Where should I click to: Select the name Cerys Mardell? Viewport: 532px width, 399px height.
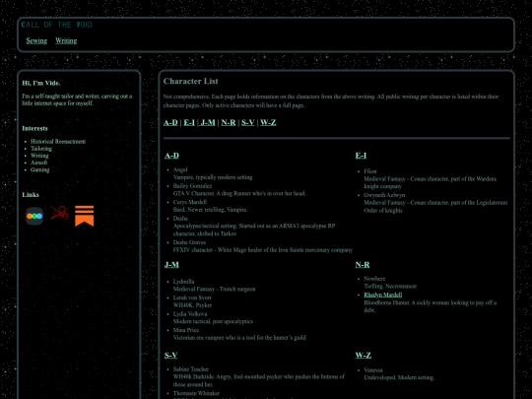pyautogui.click(x=190, y=202)
